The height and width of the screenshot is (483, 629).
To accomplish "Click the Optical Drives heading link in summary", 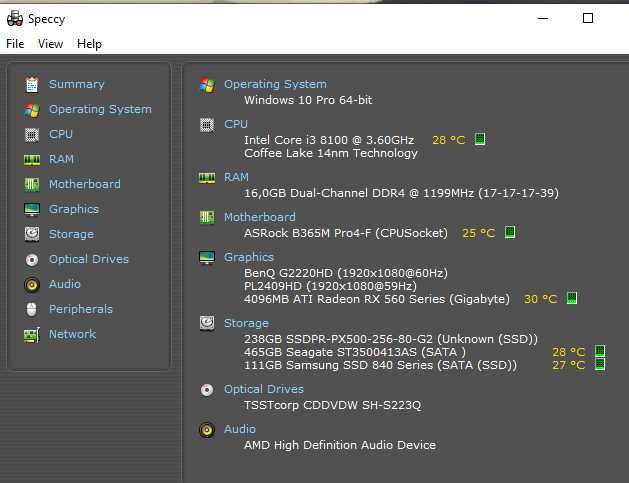I will [x=264, y=389].
